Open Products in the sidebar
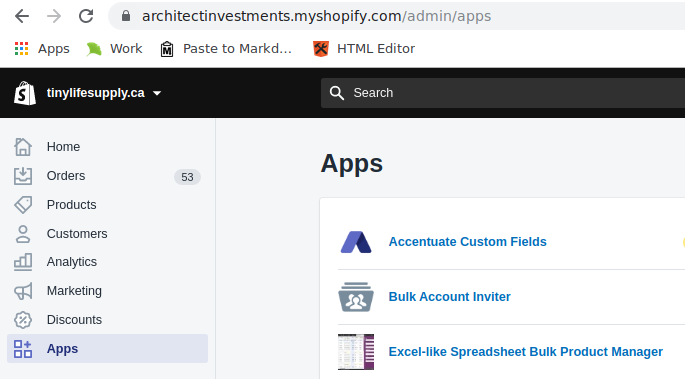Viewport: 685px width, 379px height. [71, 205]
